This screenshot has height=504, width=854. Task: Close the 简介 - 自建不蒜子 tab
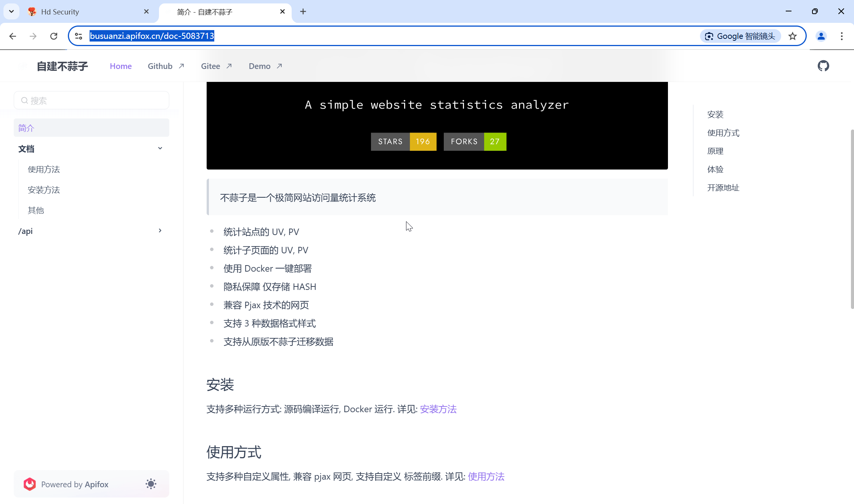tap(283, 12)
